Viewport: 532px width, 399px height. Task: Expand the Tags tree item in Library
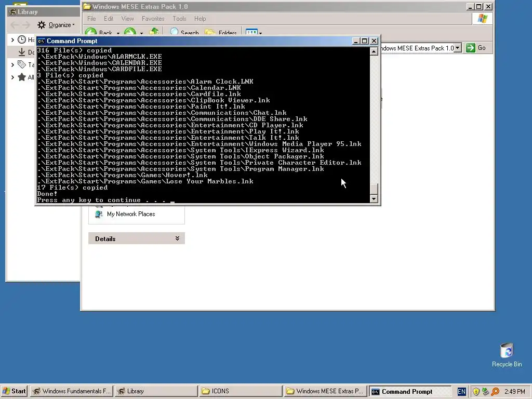(12, 64)
